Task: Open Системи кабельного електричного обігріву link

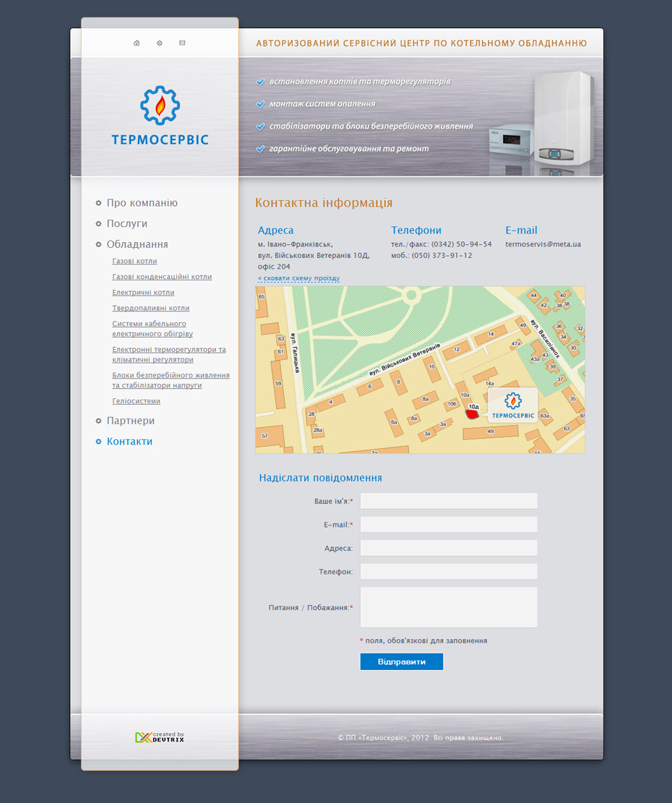Action: pyautogui.click(x=152, y=329)
